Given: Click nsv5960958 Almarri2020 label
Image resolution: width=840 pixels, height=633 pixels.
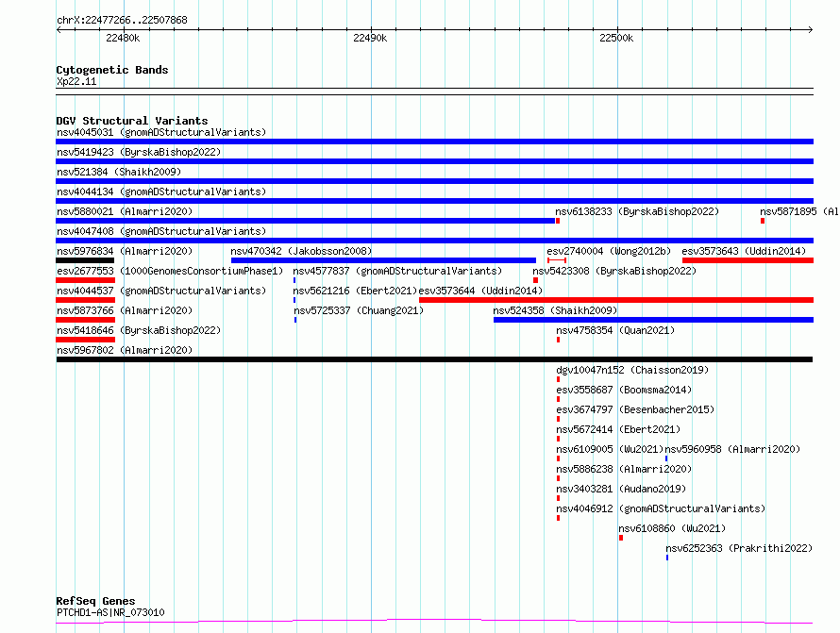Looking at the screenshot, I should tap(732, 449).
